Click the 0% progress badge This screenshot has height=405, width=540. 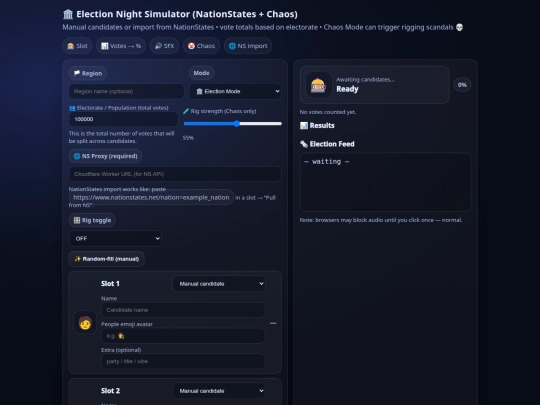point(462,85)
